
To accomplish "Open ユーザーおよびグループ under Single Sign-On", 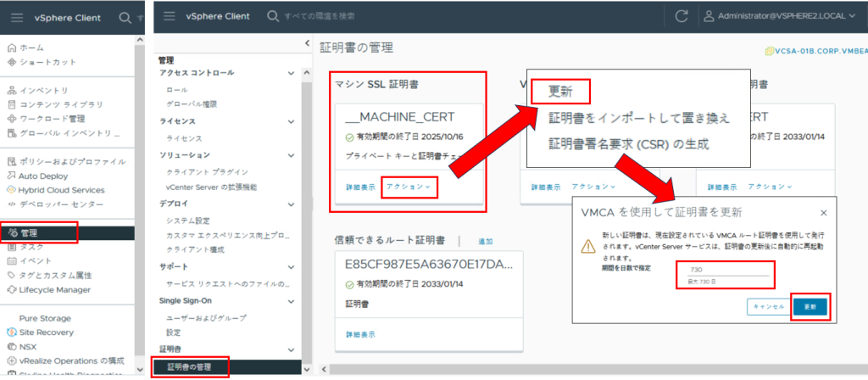I will pos(206,318).
